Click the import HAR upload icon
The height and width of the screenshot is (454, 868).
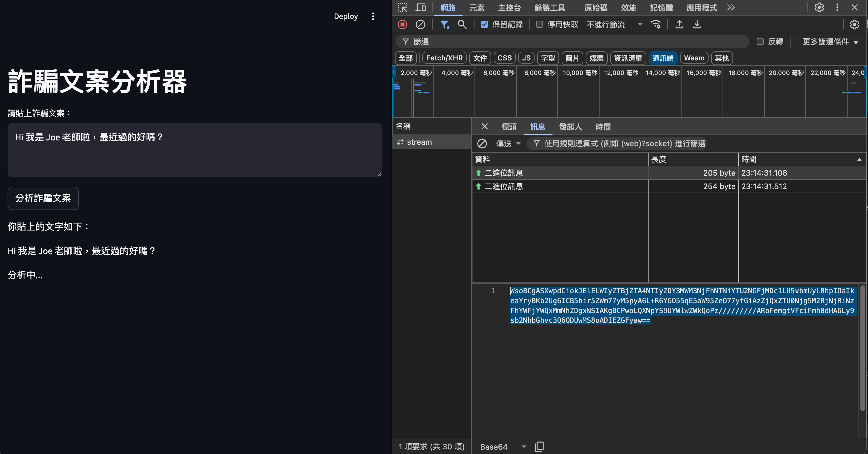tap(679, 24)
